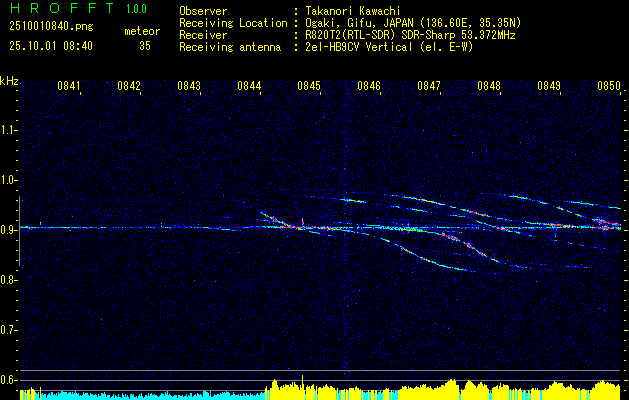629x400 pixels.
Task: Click the gray vertical range bar near 0.9 kHz
Action: point(19,231)
